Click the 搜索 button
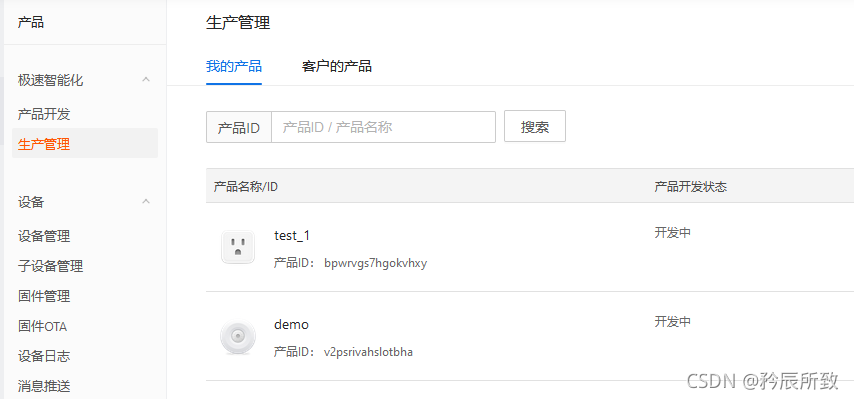854x399 pixels. point(535,126)
